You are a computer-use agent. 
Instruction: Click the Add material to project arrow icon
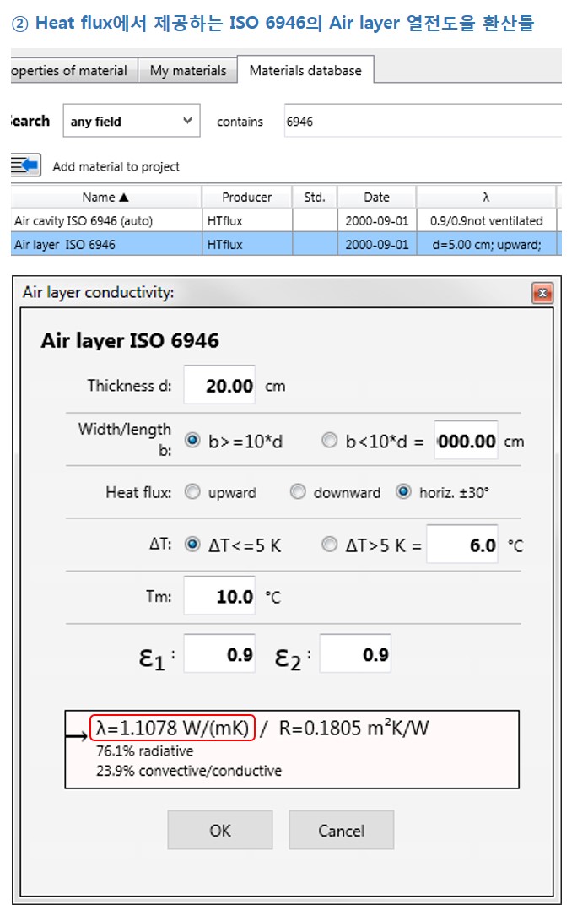click(26, 165)
